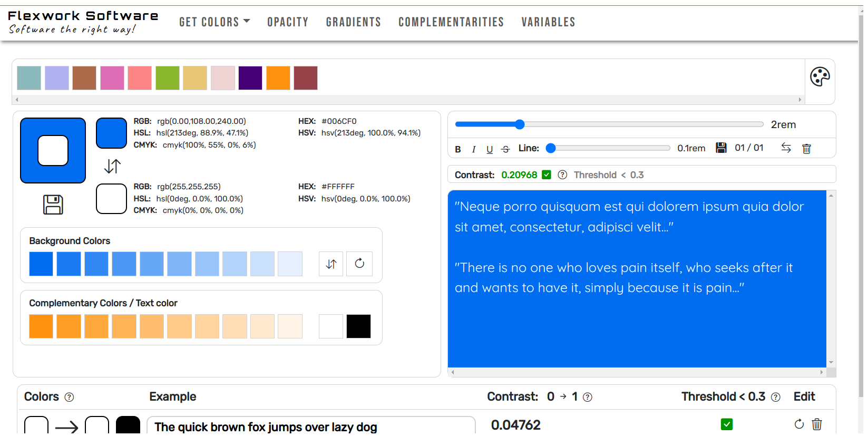
Task: Delete the 0.04762 contrast row
Action: pyautogui.click(x=817, y=424)
